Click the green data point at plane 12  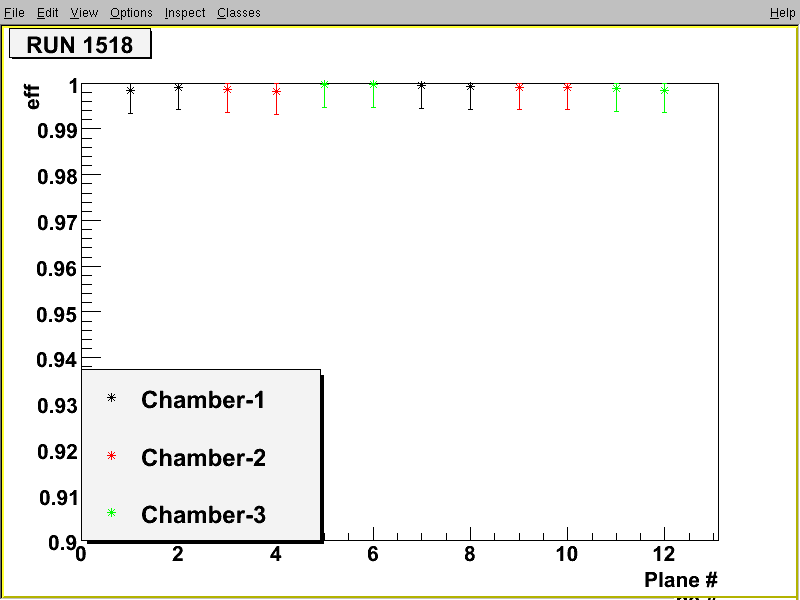tap(664, 90)
